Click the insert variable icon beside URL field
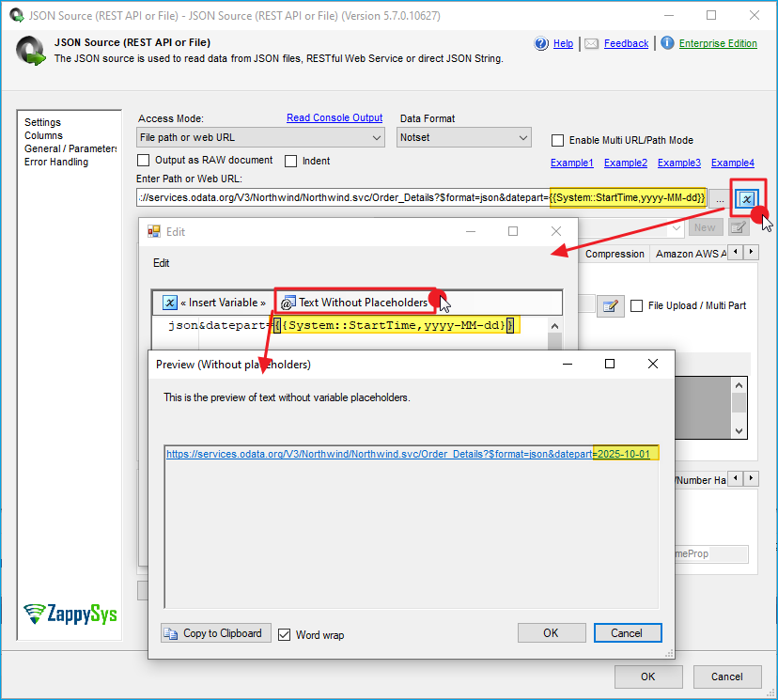778x700 pixels. (746, 198)
